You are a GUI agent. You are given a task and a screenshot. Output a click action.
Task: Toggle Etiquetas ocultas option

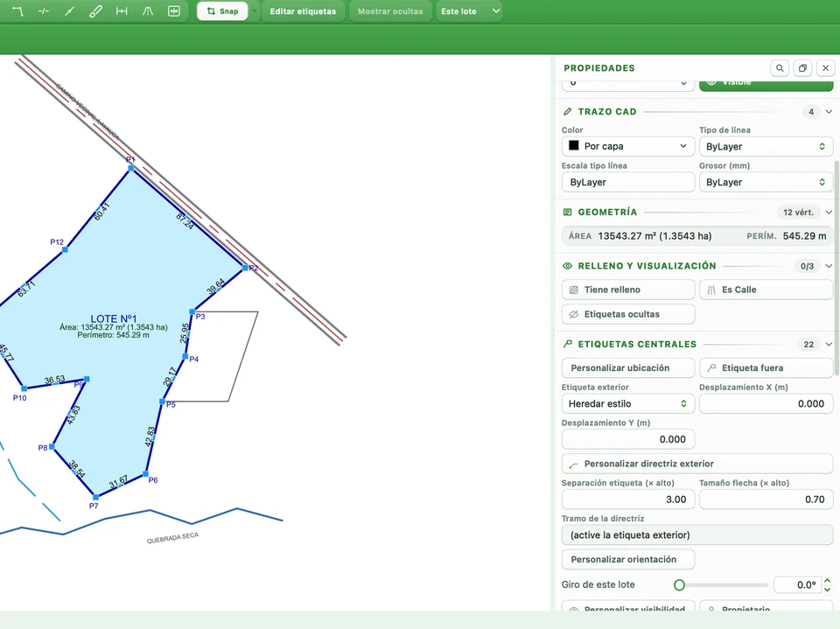[x=628, y=315]
